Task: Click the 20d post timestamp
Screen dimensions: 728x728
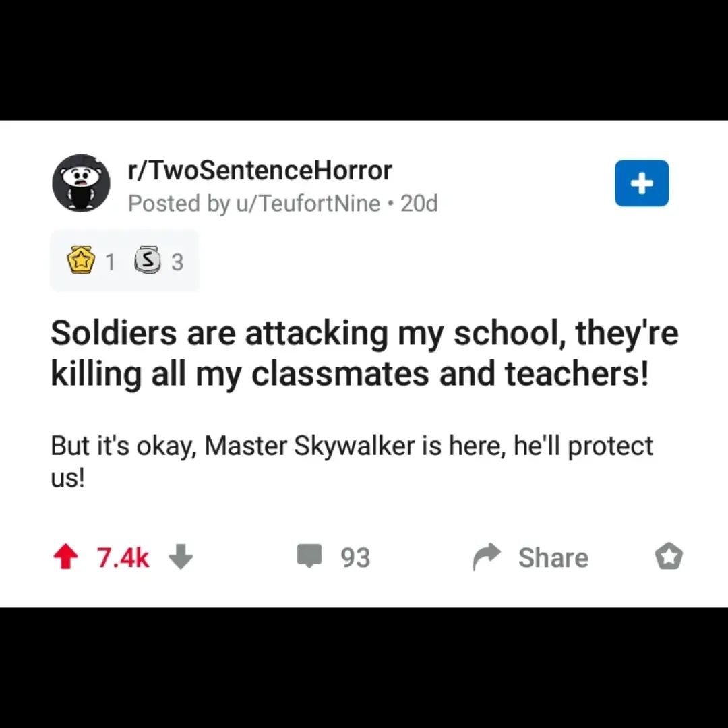Action: point(419,204)
